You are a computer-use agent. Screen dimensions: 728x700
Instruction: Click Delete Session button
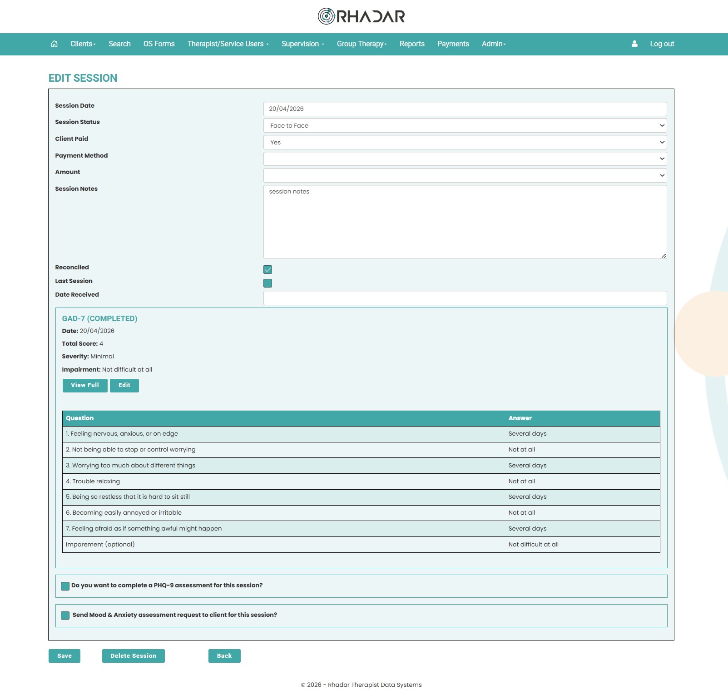tap(134, 656)
